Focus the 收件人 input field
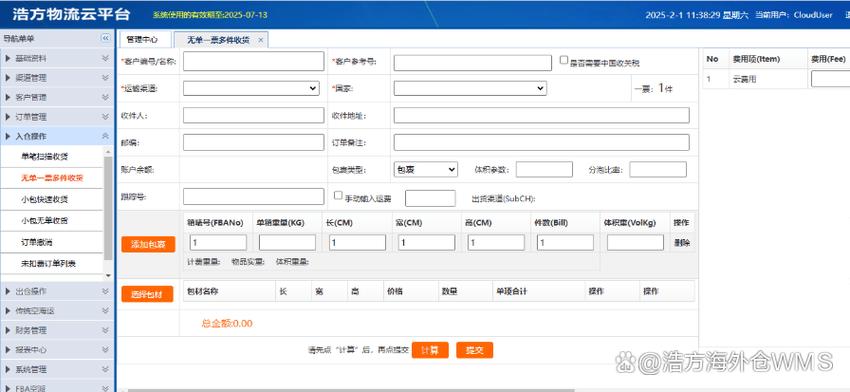The height and width of the screenshot is (392, 850). [x=254, y=115]
